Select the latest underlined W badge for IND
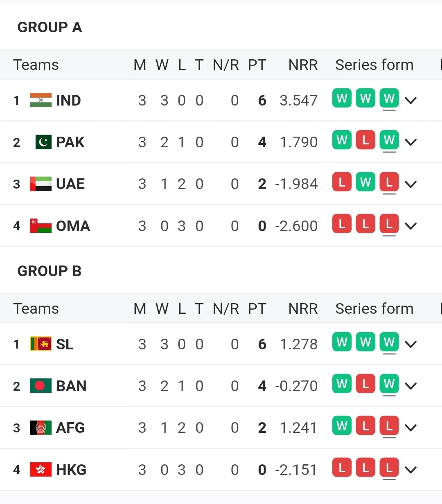This screenshot has height=504, width=442. [x=389, y=99]
